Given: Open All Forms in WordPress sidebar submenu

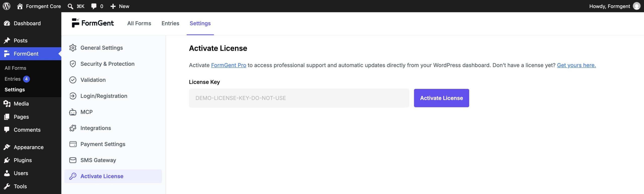Looking at the screenshot, I should (x=15, y=68).
